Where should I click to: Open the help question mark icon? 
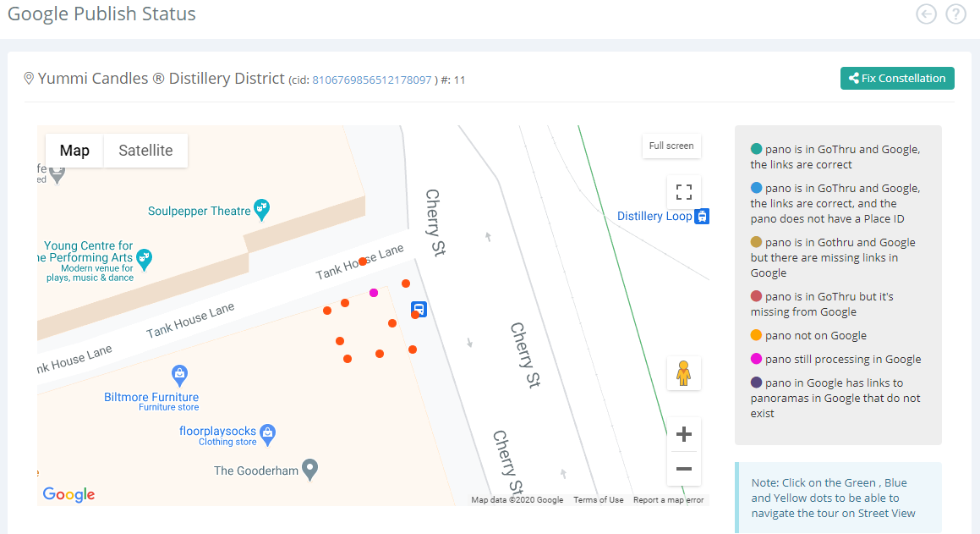pyautogui.click(x=955, y=14)
